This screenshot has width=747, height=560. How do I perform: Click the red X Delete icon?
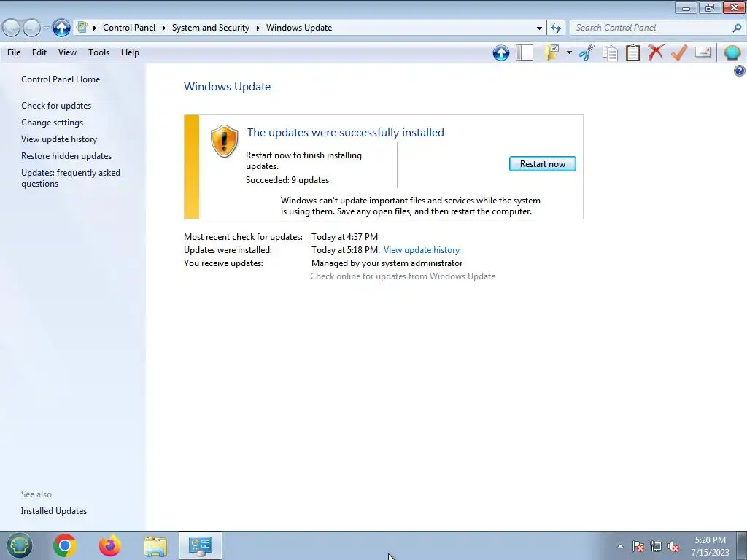[656, 52]
